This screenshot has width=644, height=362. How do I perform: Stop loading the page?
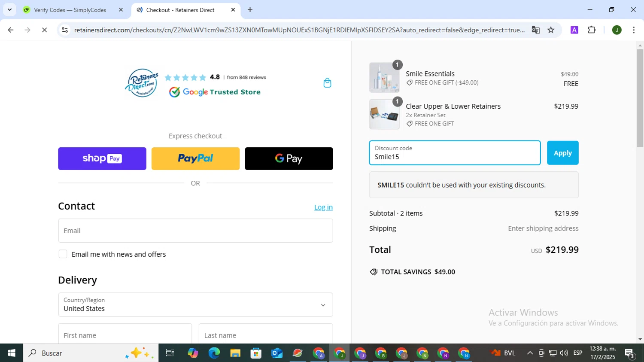(x=44, y=30)
